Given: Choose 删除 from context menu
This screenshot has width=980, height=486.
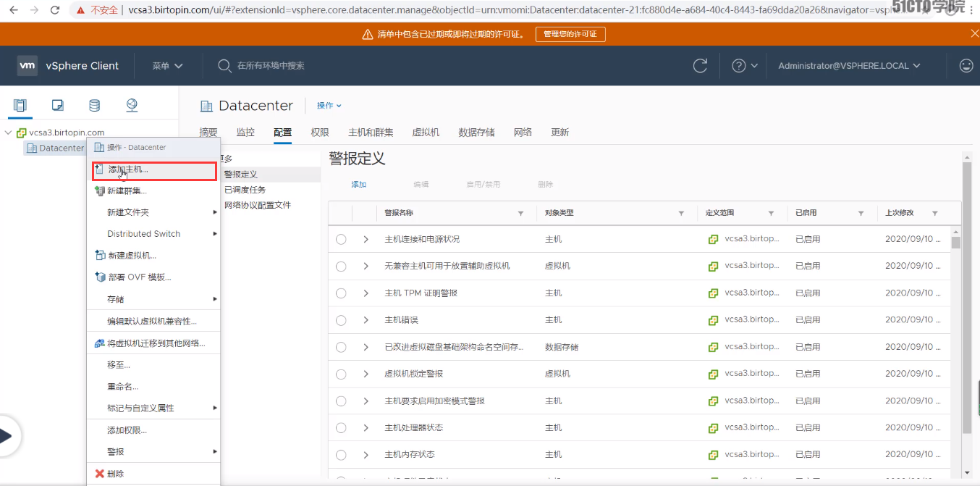Looking at the screenshot, I should (x=153, y=474).
